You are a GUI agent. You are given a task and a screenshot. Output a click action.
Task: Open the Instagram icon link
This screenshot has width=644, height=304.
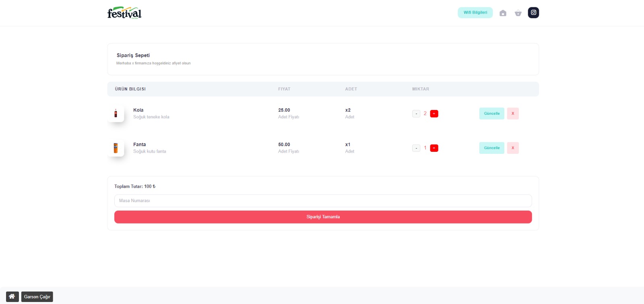point(533,12)
